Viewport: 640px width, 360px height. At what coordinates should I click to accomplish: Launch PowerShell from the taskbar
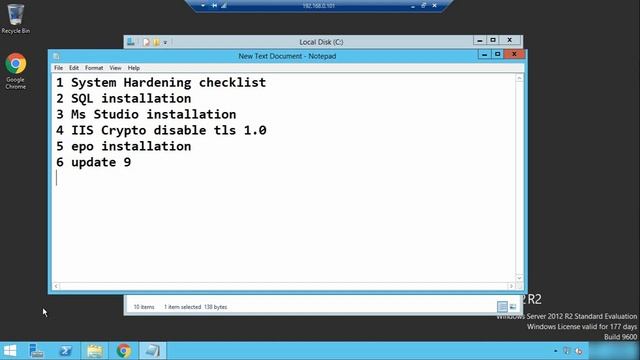tap(65, 351)
